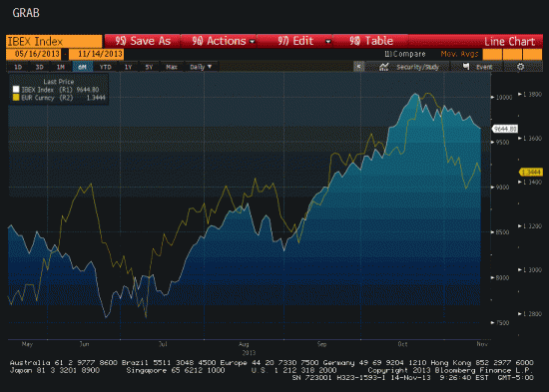Open the 96 Actions menu
The image size is (549, 392).
pyautogui.click(x=220, y=41)
